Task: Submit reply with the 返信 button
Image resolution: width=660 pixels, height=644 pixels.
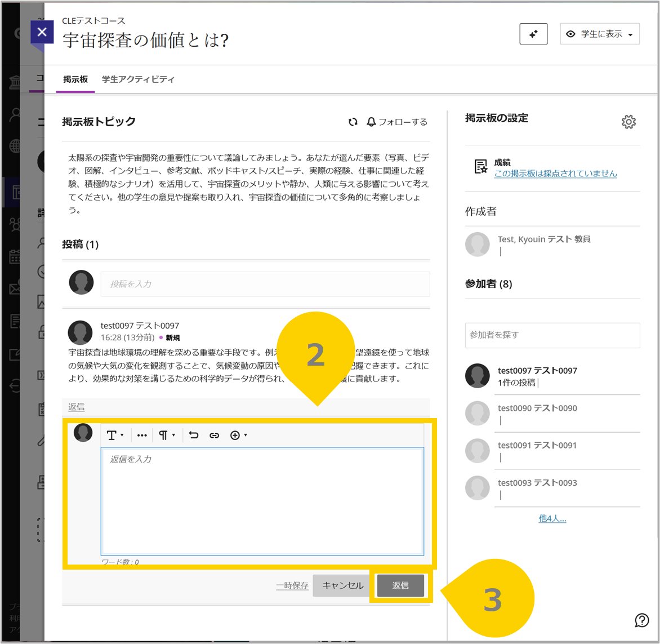Action: pos(400,585)
